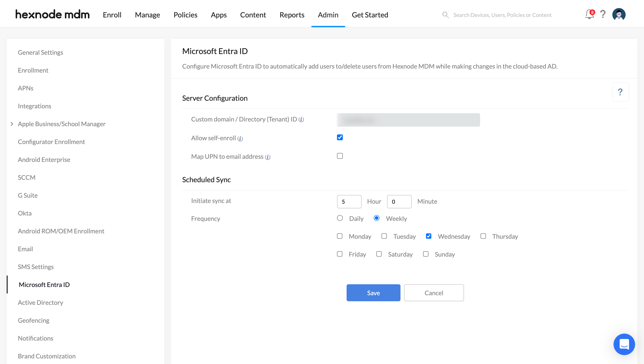Screen dimensions: 644x364
Task: Open the Reports tab
Action: coord(292,15)
